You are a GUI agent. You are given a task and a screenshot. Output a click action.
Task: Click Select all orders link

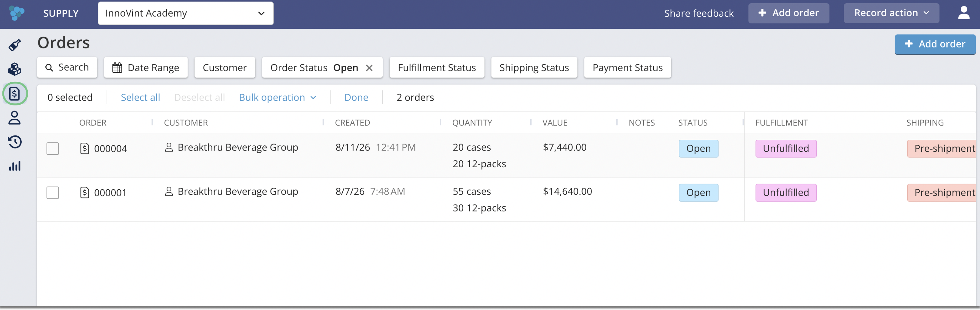140,97
